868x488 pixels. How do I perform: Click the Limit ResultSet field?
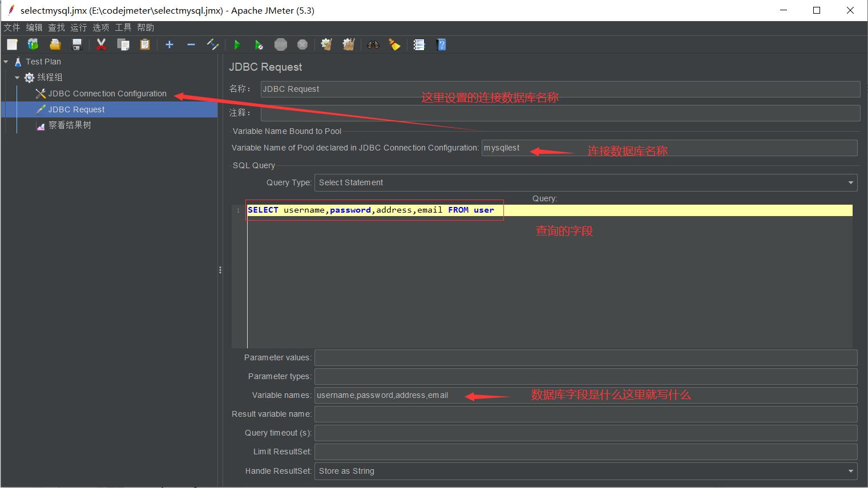click(x=586, y=452)
